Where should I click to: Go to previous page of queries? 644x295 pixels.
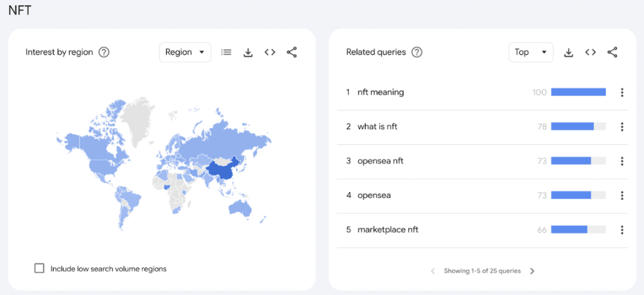433,271
